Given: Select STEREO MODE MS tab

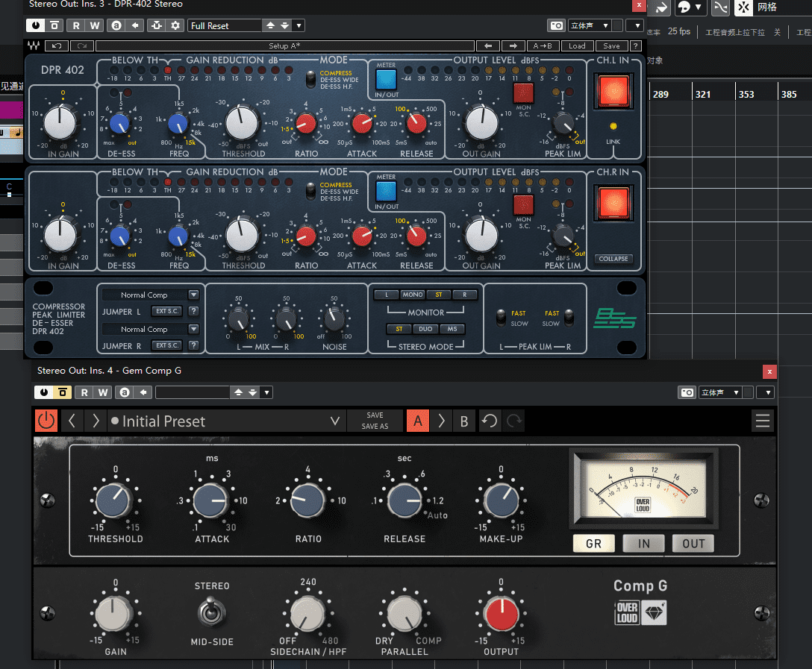Looking at the screenshot, I should coord(452,329).
